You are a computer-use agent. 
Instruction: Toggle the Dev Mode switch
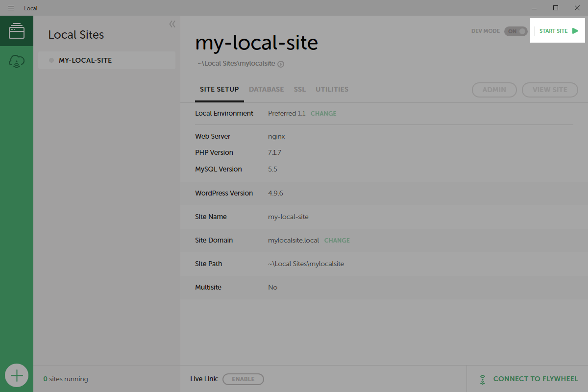click(515, 31)
